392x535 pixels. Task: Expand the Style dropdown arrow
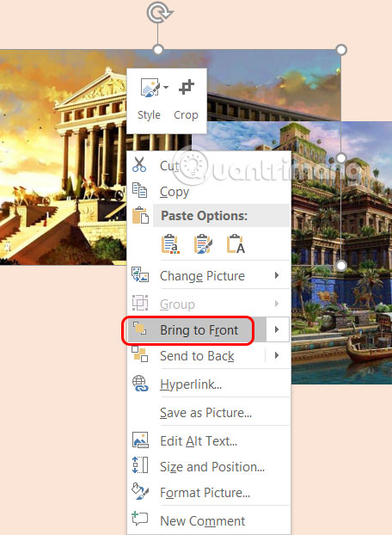point(166,88)
